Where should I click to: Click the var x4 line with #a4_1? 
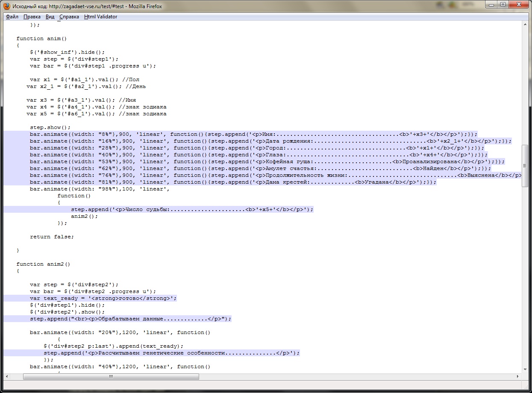click(x=97, y=107)
